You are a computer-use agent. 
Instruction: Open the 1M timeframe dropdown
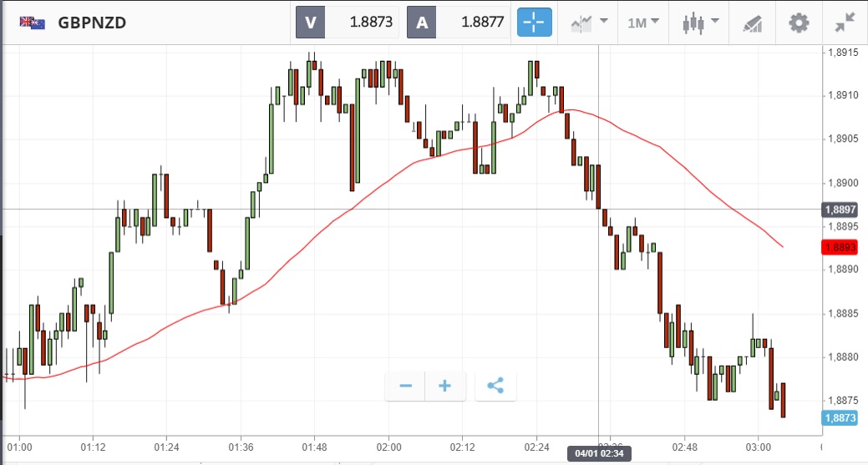[x=643, y=23]
